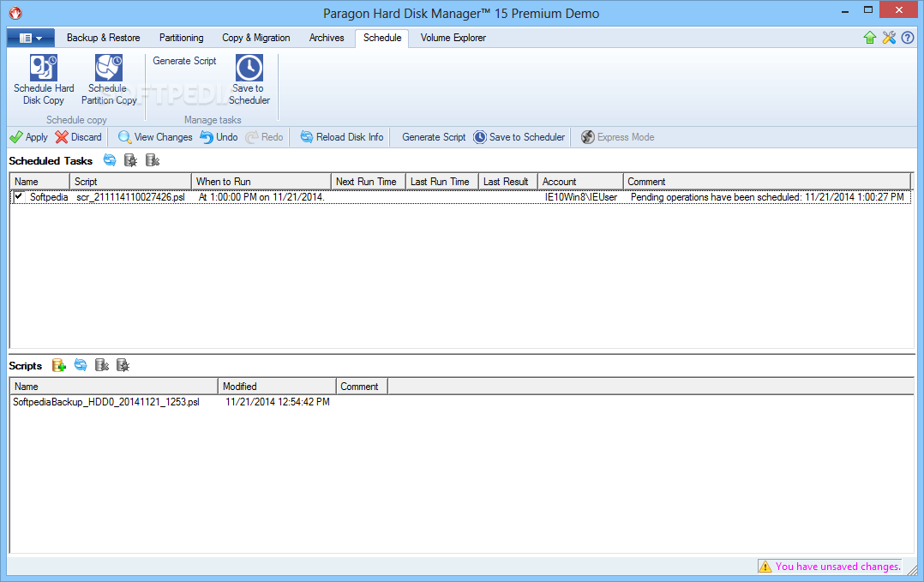924x582 pixels.
Task: Click the Next Run Time column header
Action: click(369, 182)
